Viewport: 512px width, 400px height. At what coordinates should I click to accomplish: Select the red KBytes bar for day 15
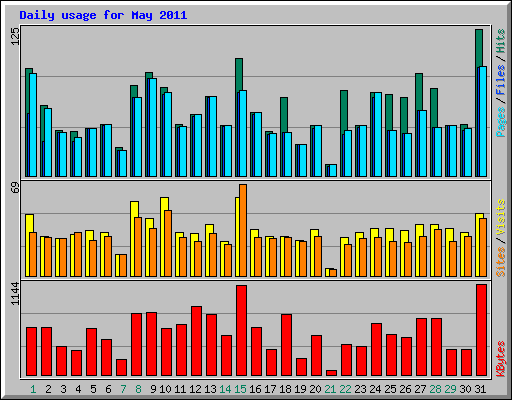(241, 330)
